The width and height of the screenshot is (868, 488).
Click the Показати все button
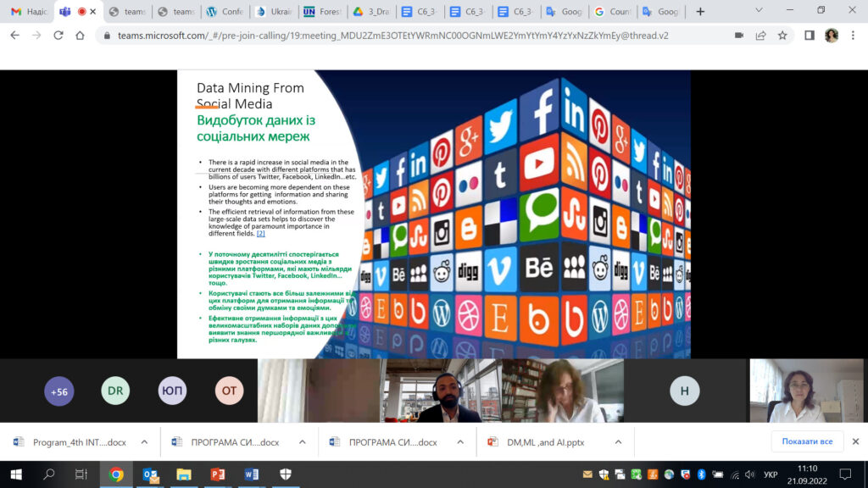point(806,441)
